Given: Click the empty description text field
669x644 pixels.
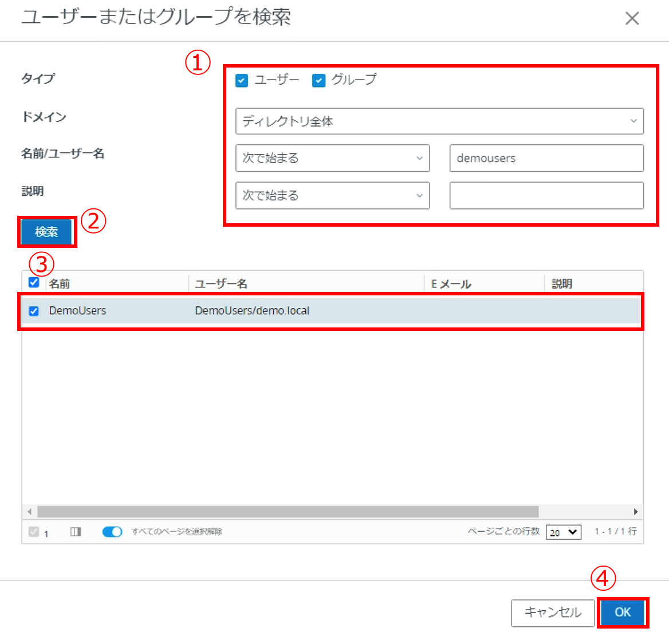Looking at the screenshot, I should (x=546, y=196).
